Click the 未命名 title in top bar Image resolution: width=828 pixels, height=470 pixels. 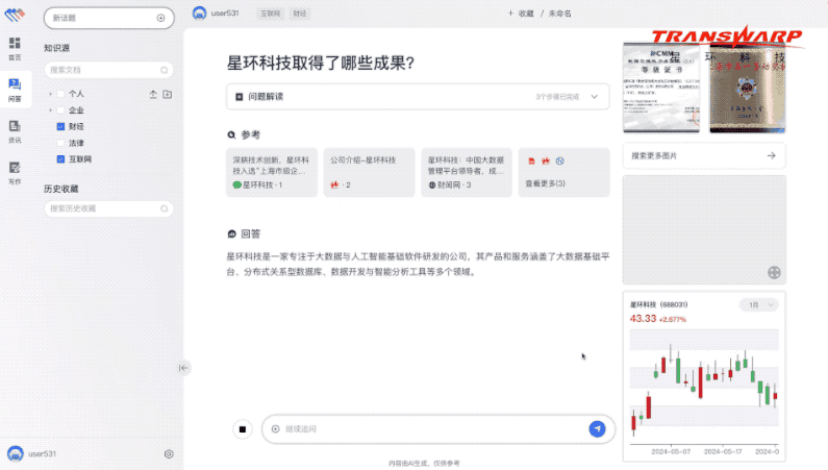pyautogui.click(x=560, y=13)
